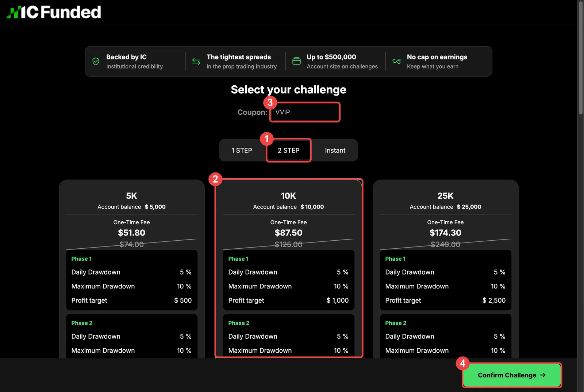
Task: Click the red step 2 badge
Action: (215, 179)
